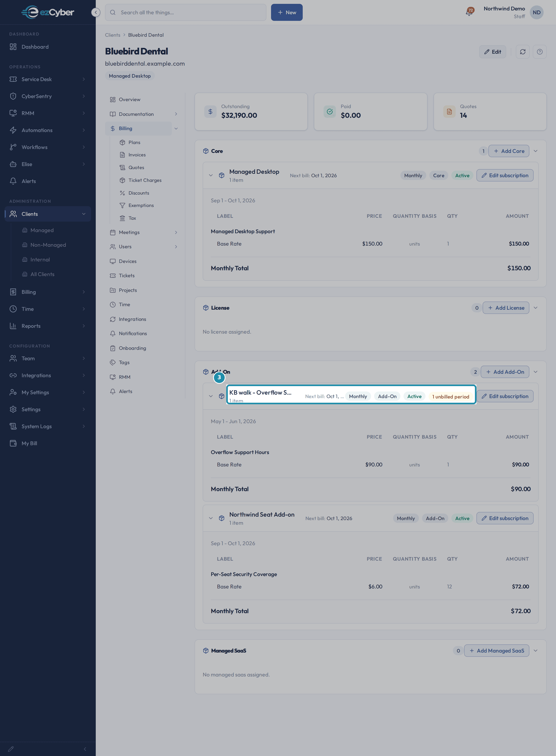Image resolution: width=556 pixels, height=756 pixels.
Task: Click Add Add-On button
Action: pos(505,372)
